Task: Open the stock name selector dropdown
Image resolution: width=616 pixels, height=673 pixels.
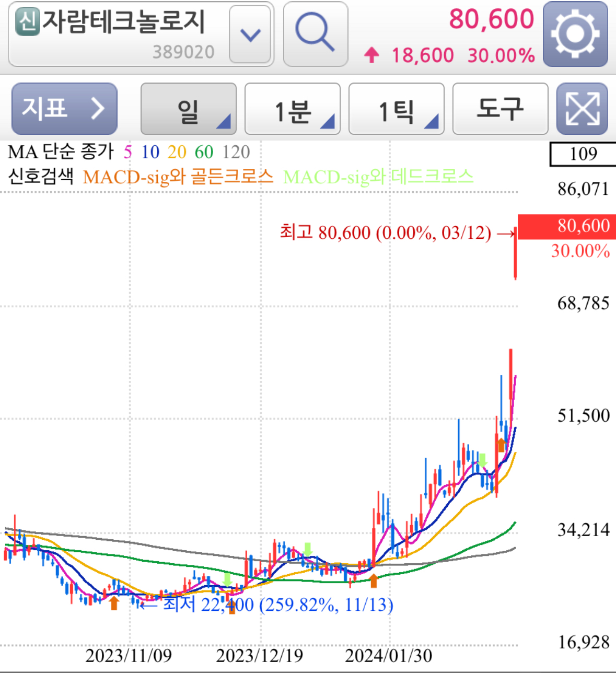Action: pos(250,33)
